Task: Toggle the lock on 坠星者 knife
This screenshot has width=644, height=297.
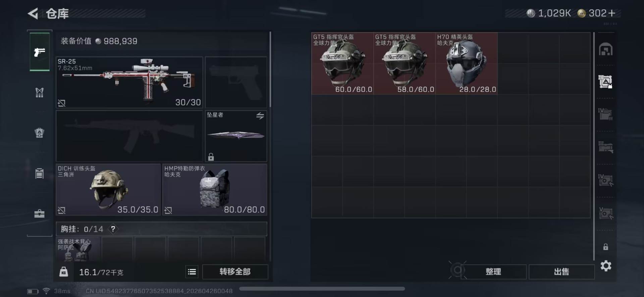Action: [x=211, y=157]
